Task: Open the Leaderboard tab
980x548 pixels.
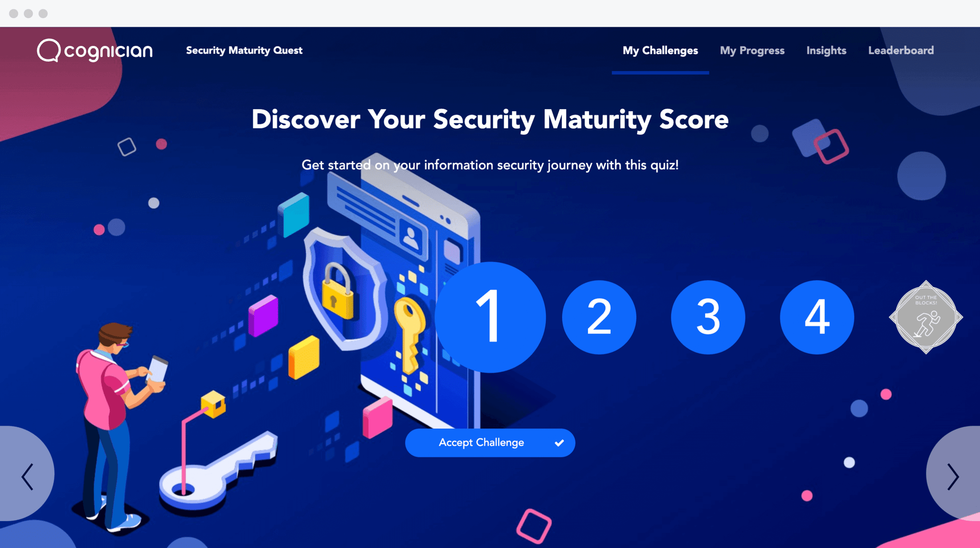Action: (x=901, y=50)
